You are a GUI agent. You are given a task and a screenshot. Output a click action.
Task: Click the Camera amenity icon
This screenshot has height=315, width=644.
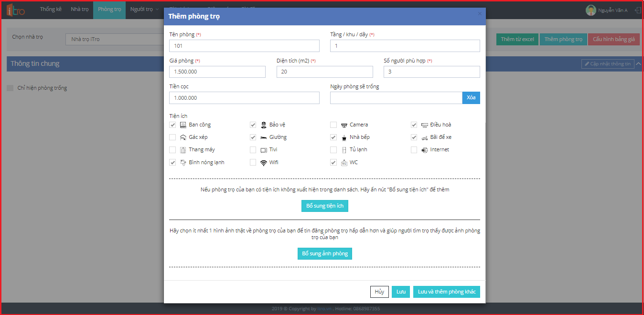pyautogui.click(x=344, y=125)
